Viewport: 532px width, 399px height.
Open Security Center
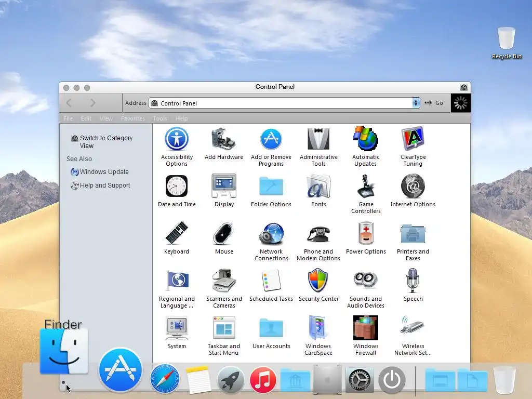point(318,285)
